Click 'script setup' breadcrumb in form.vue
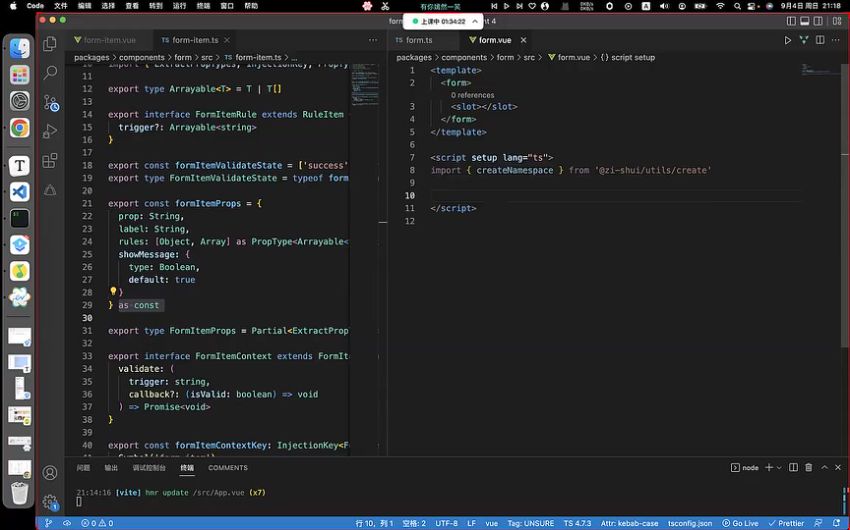This screenshot has width=850, height=530. pyautogui.click(x=630, y=57)
